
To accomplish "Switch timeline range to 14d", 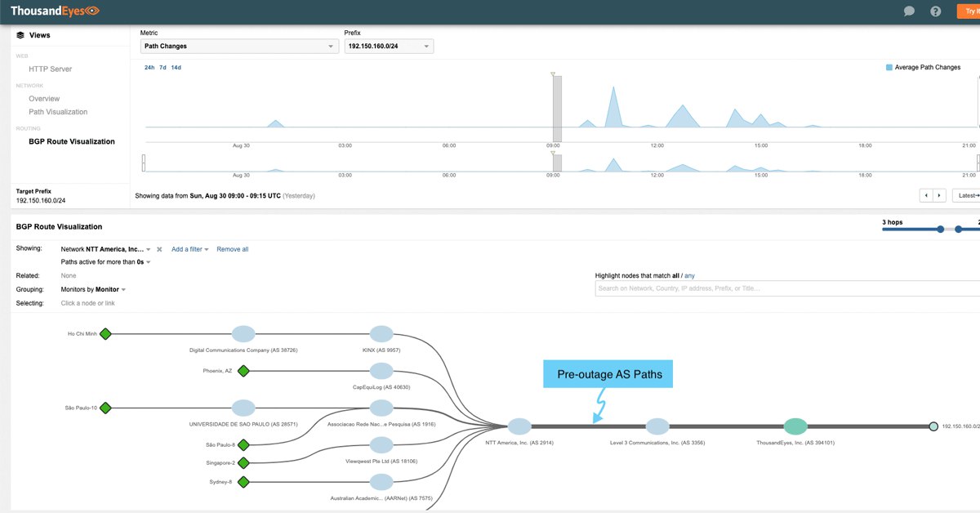I will pos(176,68).
